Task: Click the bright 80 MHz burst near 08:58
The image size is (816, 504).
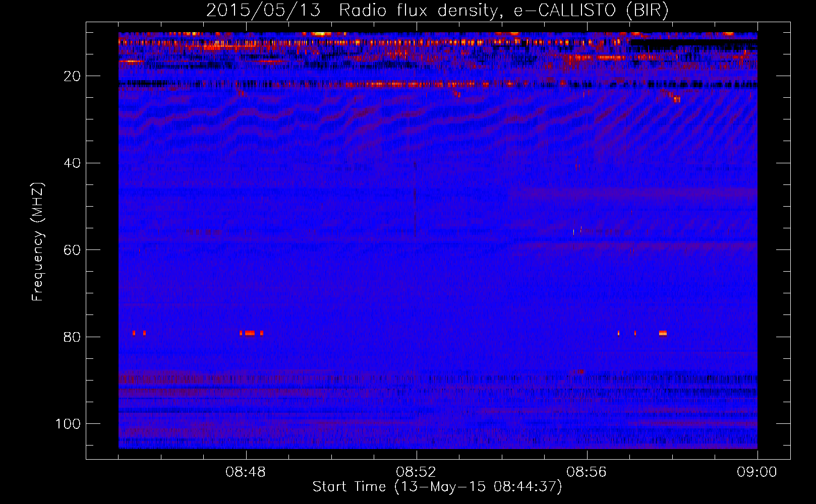Action: click(663, 333)
